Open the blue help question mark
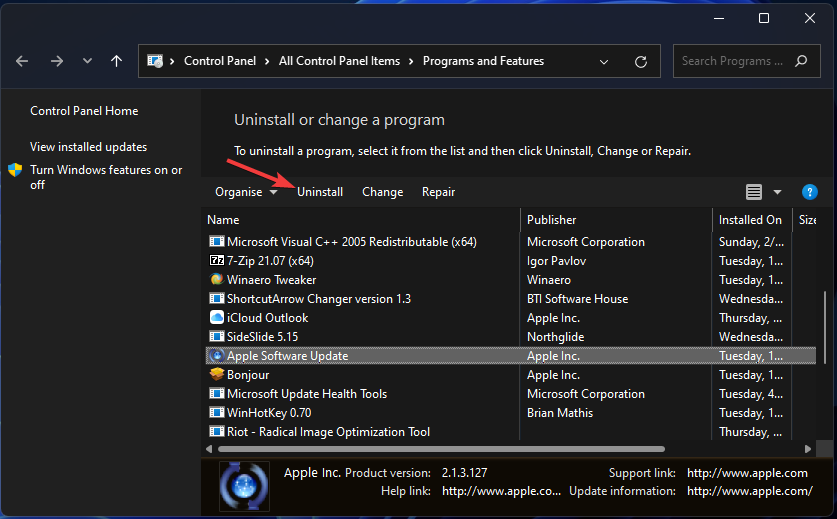 (809, 192)
